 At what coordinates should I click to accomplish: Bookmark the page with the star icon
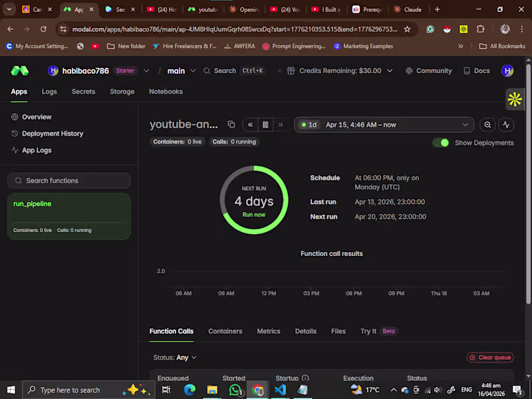[x=407, y=29]
